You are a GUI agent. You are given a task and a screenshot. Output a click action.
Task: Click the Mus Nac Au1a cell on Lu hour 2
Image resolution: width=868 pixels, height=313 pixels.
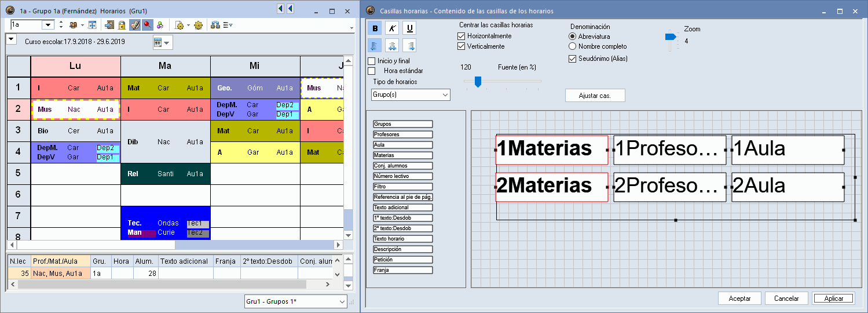[x=75, y=110]
